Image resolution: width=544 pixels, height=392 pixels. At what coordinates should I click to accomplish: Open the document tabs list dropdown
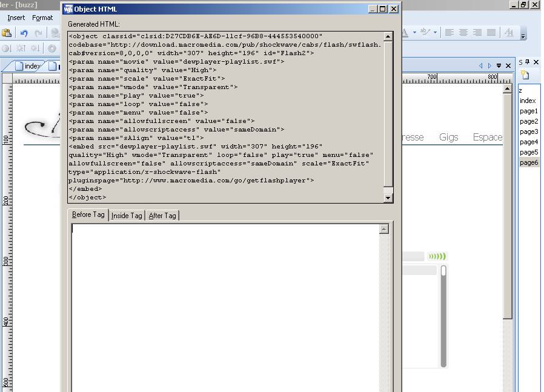click(499, 65)
